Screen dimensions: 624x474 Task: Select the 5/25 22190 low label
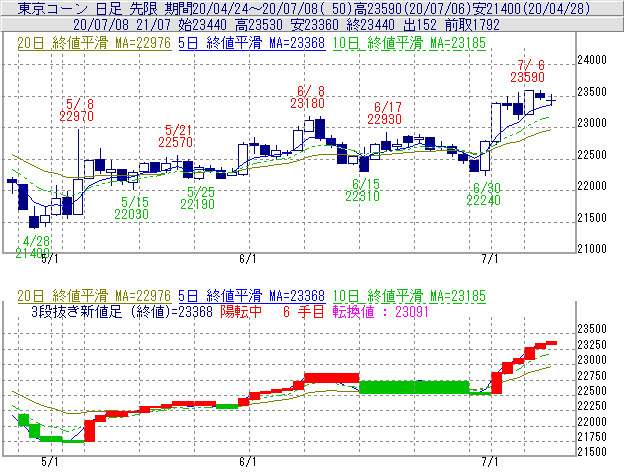coord(197,198)
